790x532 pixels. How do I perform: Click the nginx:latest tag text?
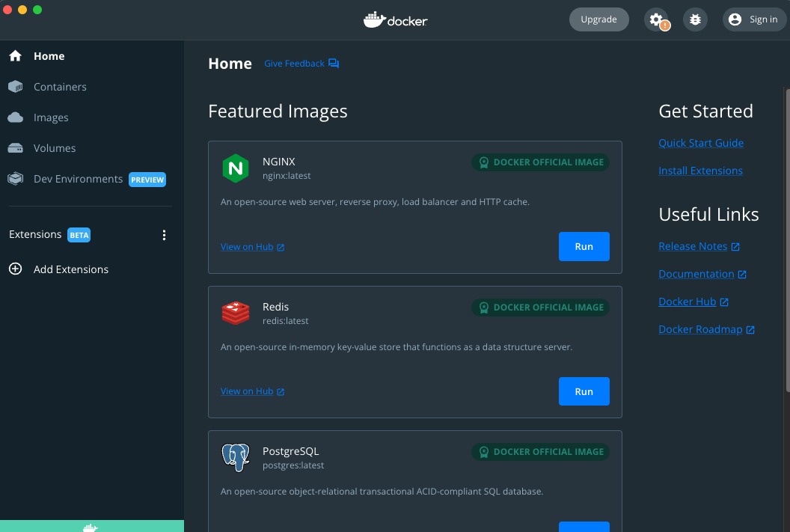tap(287, 176)
